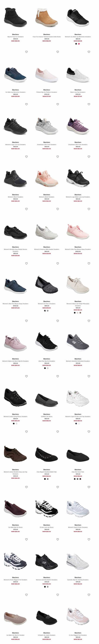Tap heart above Razor Low-Top Sneakers
99x644 pixels.
[89, 52]
